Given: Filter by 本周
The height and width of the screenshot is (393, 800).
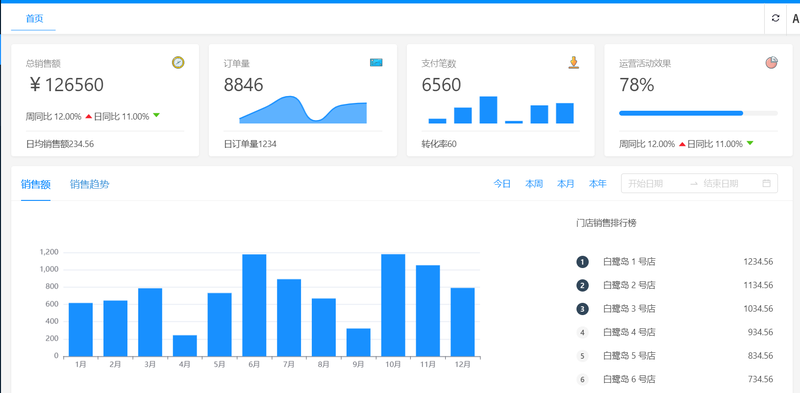Looking at the screenshot, I should pyautogui.click(x=534, y=184).
